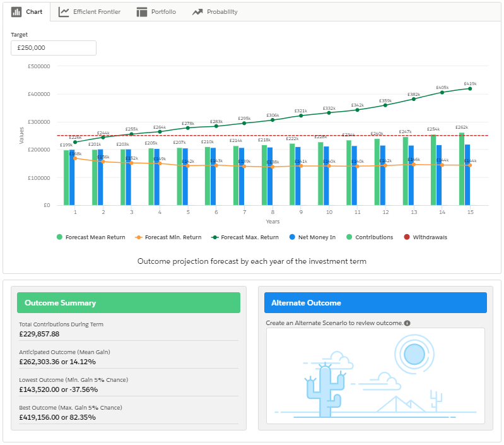Click the £229,857.88 total contributions value
This screenshot has height=445, width=504.
39,334
